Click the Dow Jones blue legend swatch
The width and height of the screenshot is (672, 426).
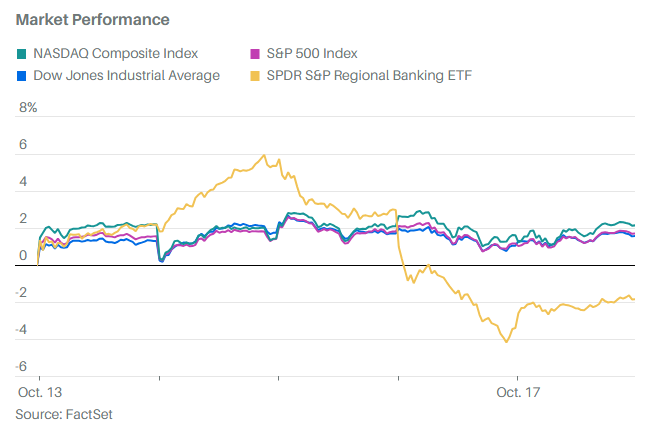23,75
